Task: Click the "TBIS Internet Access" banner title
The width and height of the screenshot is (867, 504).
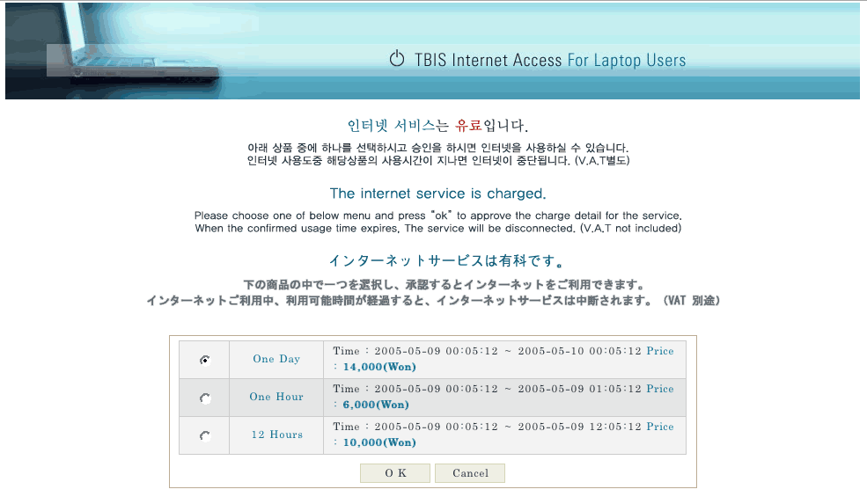Action: [x=488, y=61]
